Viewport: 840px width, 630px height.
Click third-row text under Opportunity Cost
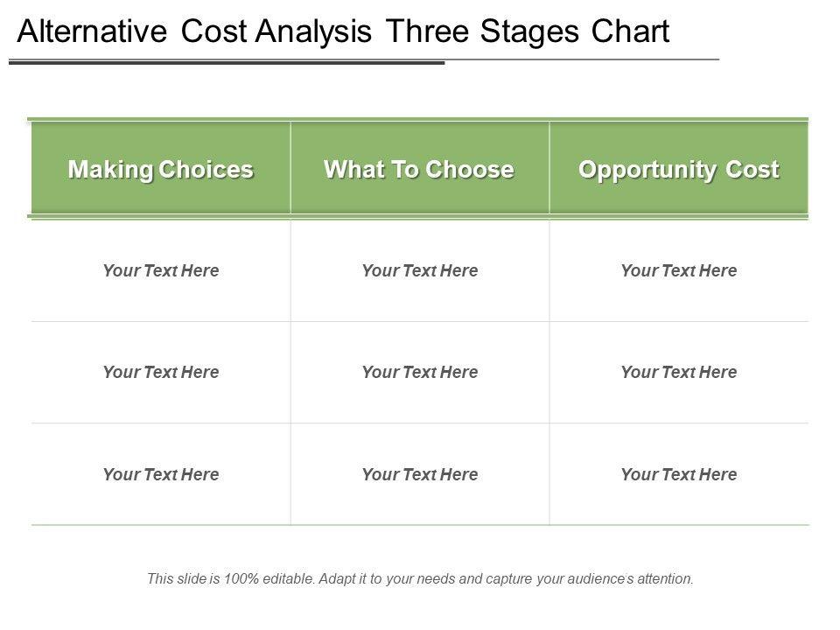(x=679, y=475)
